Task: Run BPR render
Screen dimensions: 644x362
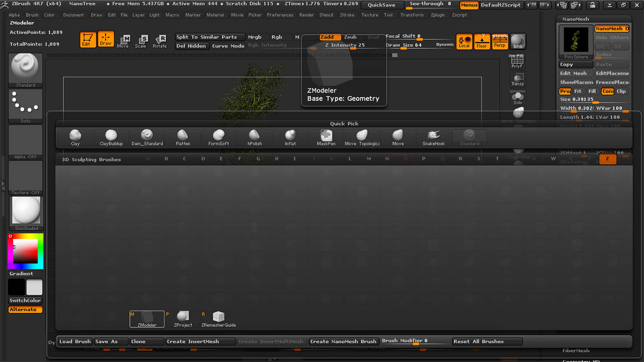Action: point(518,41)
